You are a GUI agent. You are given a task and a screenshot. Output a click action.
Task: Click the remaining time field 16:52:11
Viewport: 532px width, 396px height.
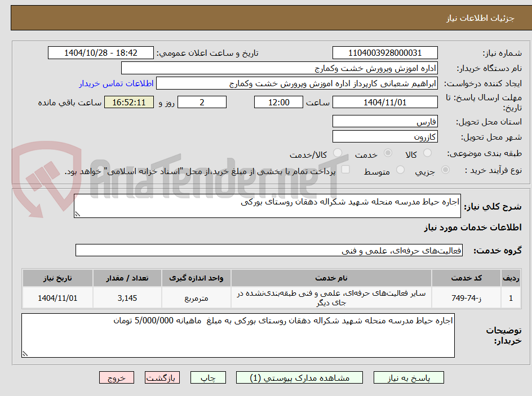pos(129,102)
